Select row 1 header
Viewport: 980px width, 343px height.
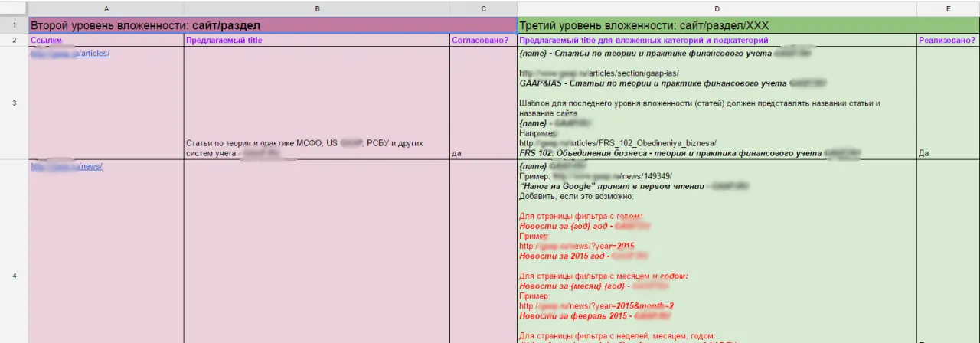tap(14, 25)
